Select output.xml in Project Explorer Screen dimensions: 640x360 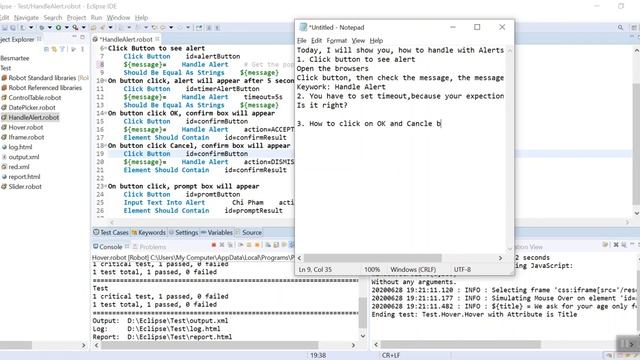click(20, 157)
